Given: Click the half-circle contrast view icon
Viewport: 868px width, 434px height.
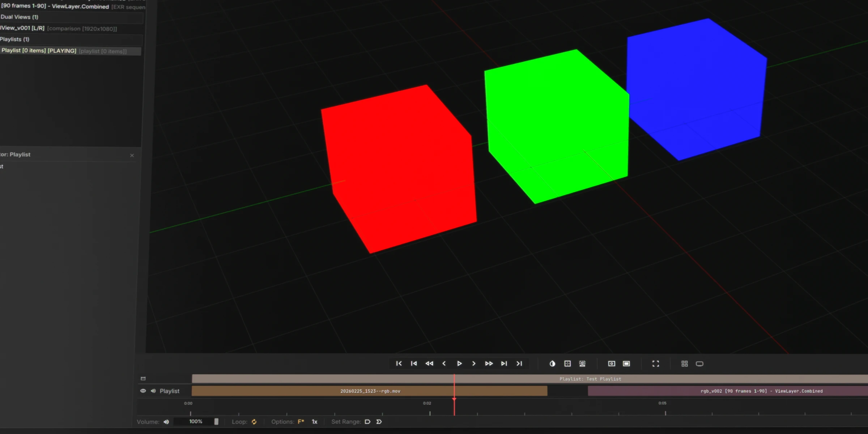Looking at the screenshot, I should (x=552, y=363).
